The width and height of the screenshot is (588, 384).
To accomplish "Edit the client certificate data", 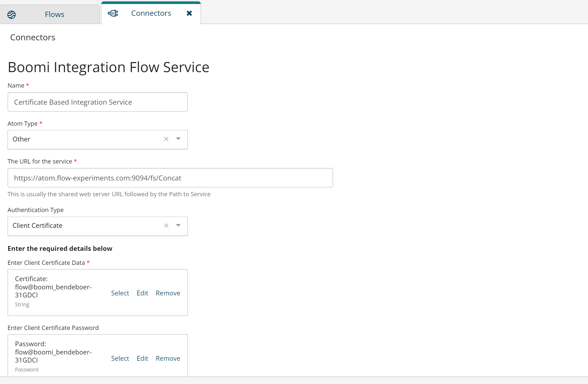I will pyautogui.click(x=142, y=293).
